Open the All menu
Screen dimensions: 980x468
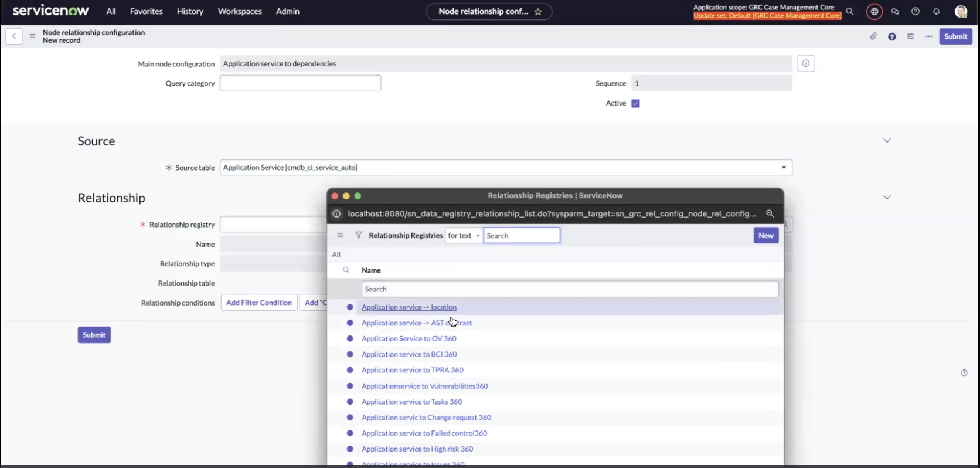(111, 11)
